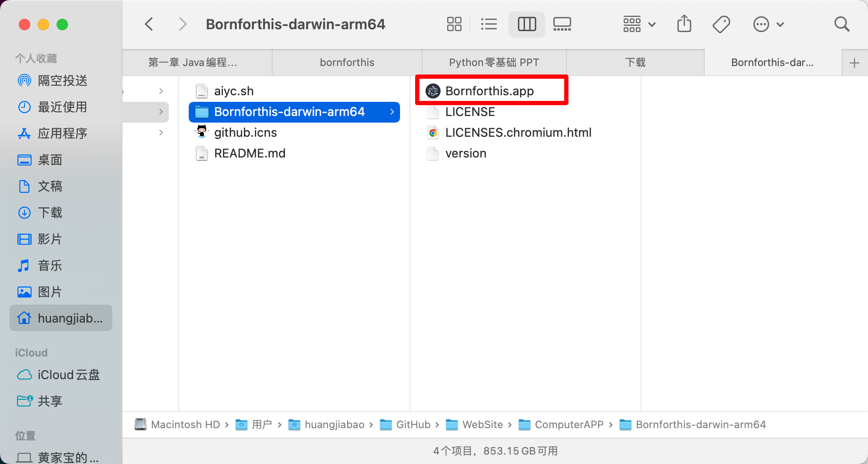This screenshot has height=464, width=868.
Task: Open 文稿 in the sidebar
Action: [61, 186]
